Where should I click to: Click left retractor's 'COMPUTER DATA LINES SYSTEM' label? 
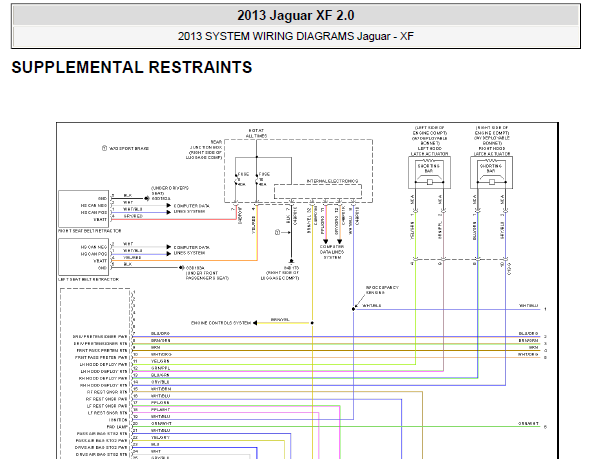191,250
